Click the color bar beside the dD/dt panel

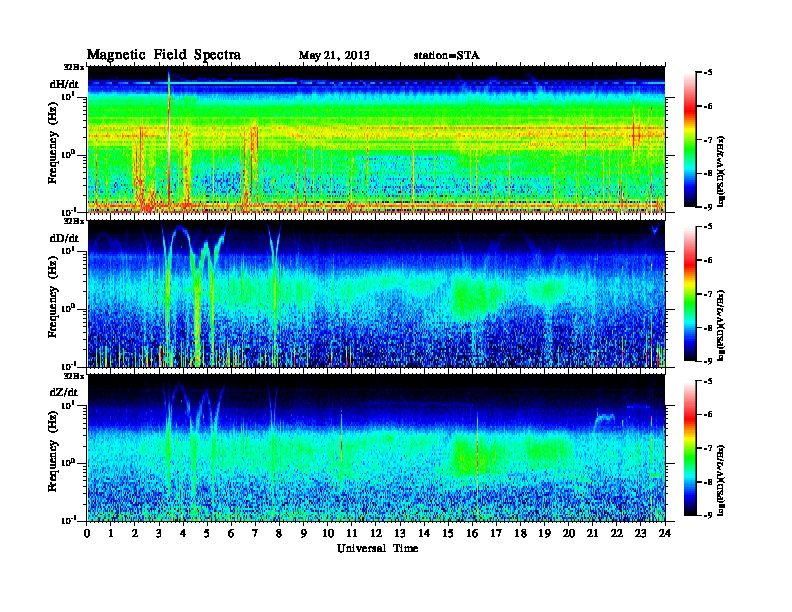690,294
